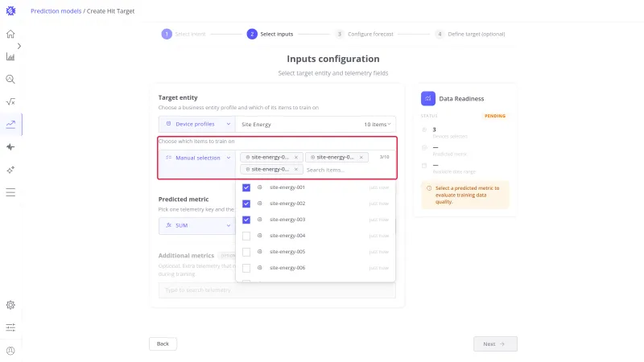Click the app logo icon
This screenshot has width=644, height=362.
click(10, 11)
